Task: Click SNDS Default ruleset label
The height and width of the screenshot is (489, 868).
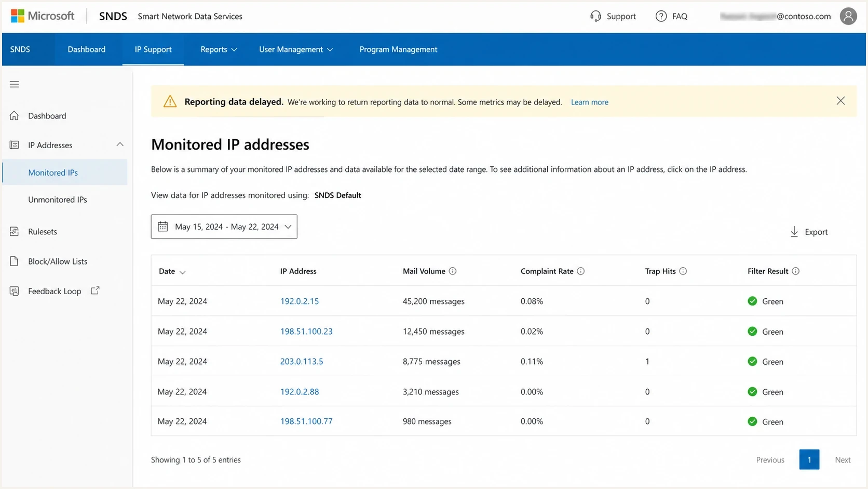Action: pos(338,195)
